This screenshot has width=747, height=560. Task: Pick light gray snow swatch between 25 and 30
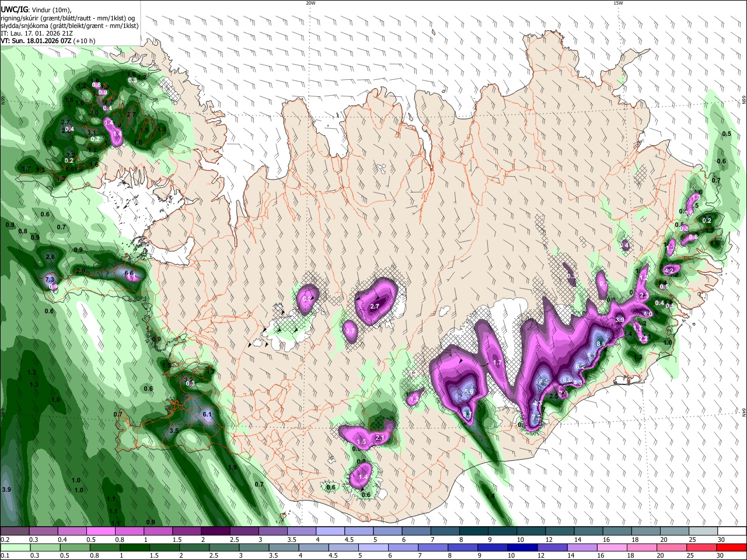pyautogui.click(x=703, y=531)
